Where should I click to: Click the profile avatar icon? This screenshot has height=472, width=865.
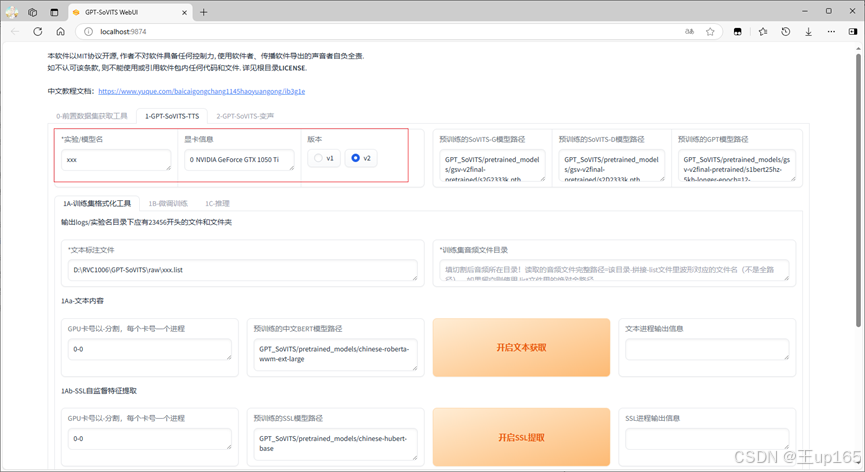[x=12, y=12]
